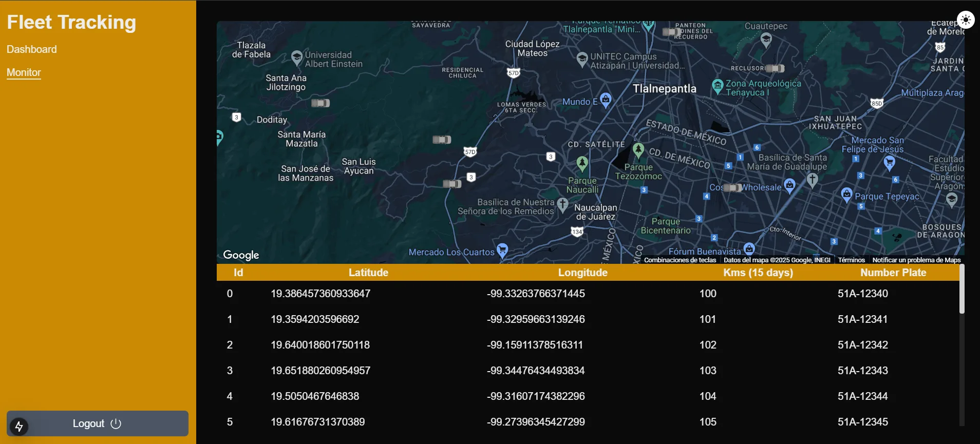Select longitude -99.33263766371445 cell
980x444 pixels.
536,294
